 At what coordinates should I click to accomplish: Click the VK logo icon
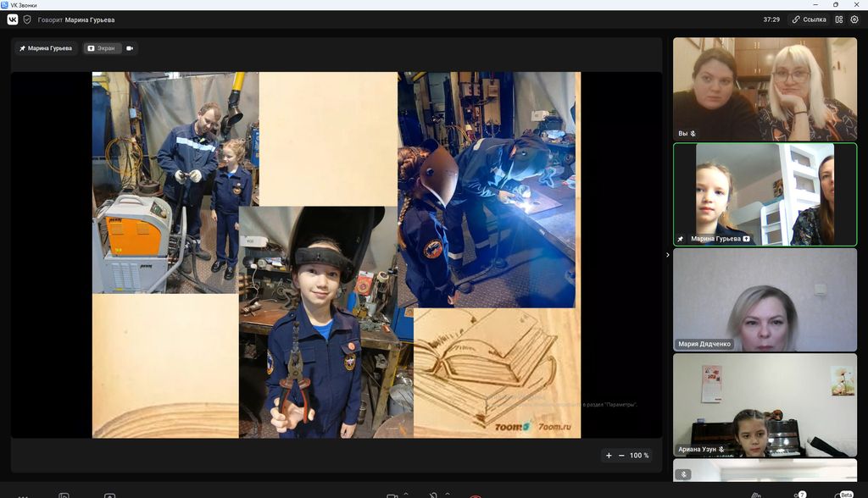13,19
